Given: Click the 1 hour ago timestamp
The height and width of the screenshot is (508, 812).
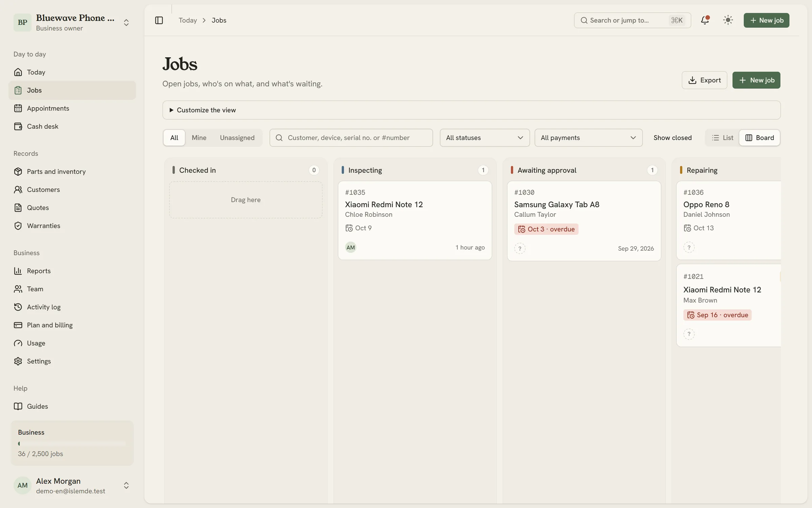Looking at the screenshot, I should [470, 247].
